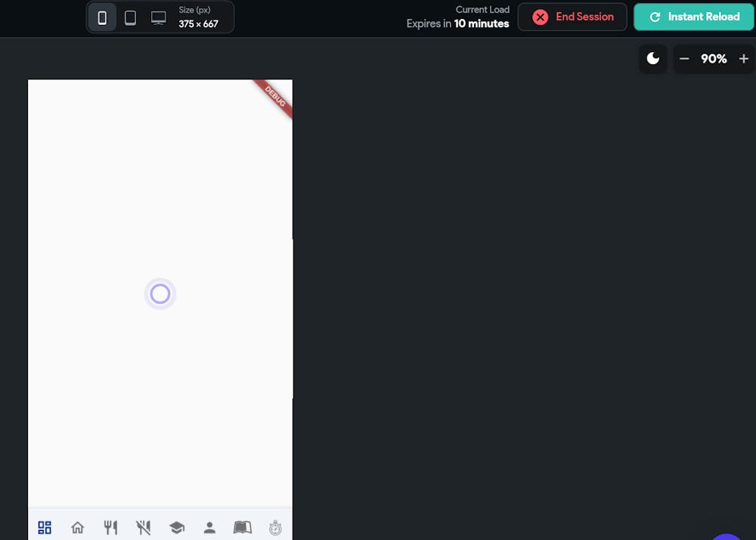The width and height of the screenshot is (756, 540).
Task: Select the person profile icon
Action: point(209,527)
